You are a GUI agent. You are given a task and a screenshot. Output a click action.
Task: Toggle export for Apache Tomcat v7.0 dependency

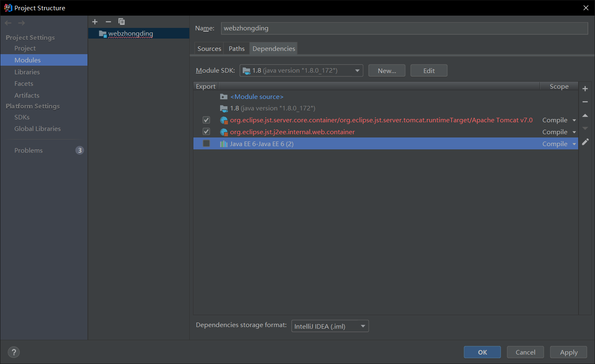click(x=207, y=120)
